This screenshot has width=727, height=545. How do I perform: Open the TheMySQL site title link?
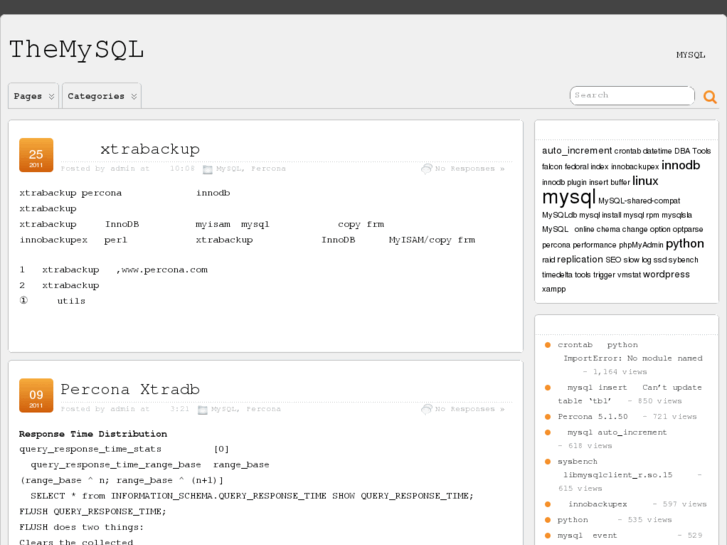[x=77, y=50]
